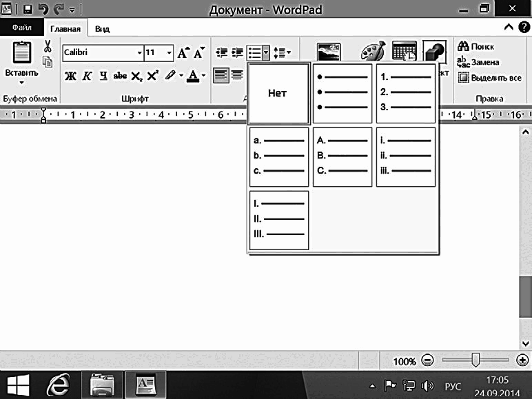Open the quick access toolbar customize arrow
Image resolution: width=532 pixels, height=399 pixels.
(72, 10)
